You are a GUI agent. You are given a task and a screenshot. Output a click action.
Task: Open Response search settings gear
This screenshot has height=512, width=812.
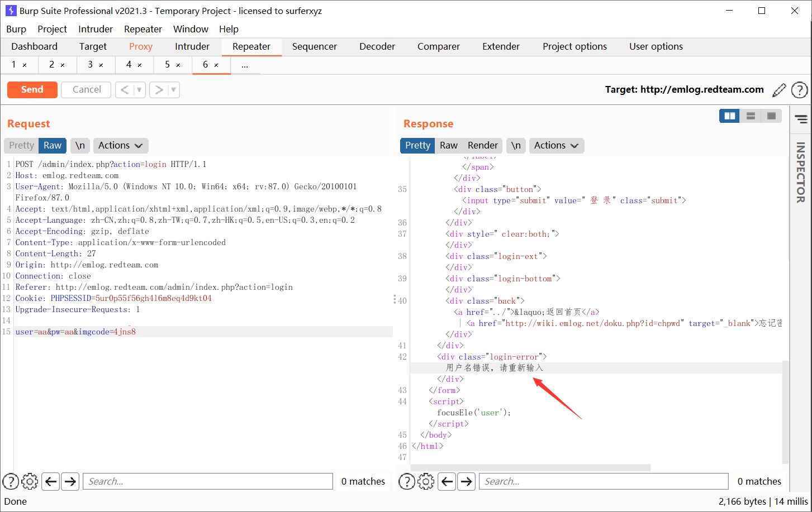[x=426, y=481]
